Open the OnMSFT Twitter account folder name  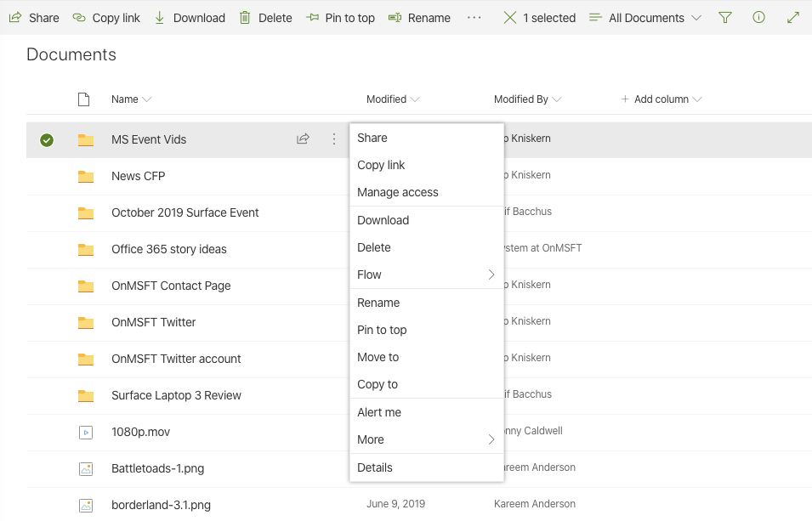click(176, 359)
